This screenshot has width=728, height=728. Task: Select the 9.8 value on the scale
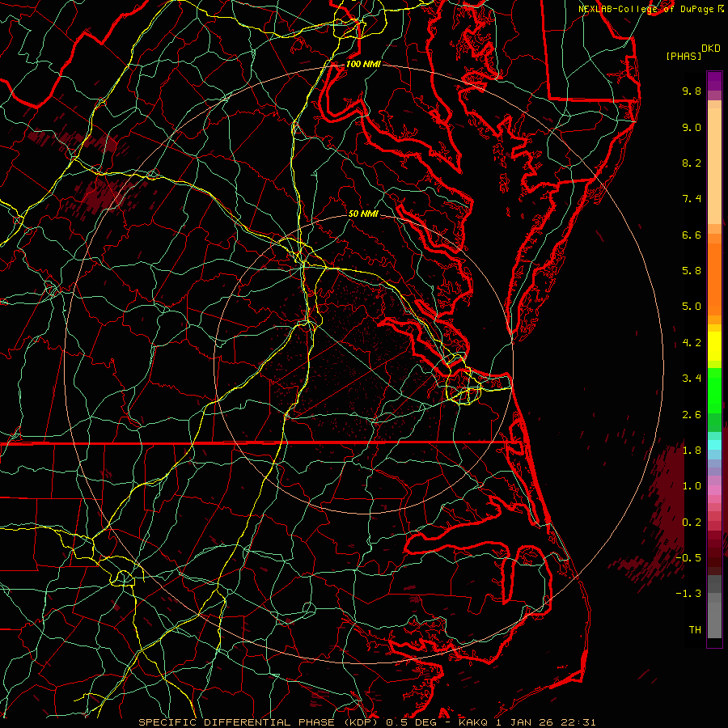(x=692, y=91)
